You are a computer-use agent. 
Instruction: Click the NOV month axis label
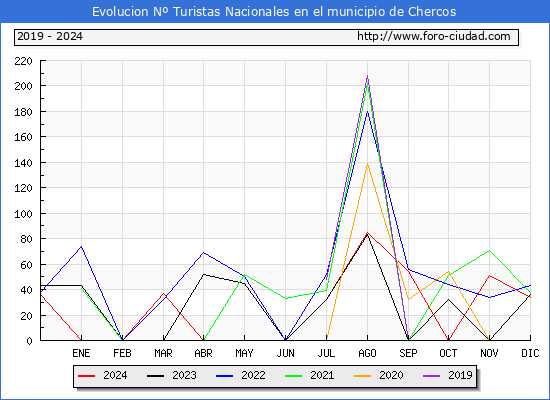coord(489,353)
